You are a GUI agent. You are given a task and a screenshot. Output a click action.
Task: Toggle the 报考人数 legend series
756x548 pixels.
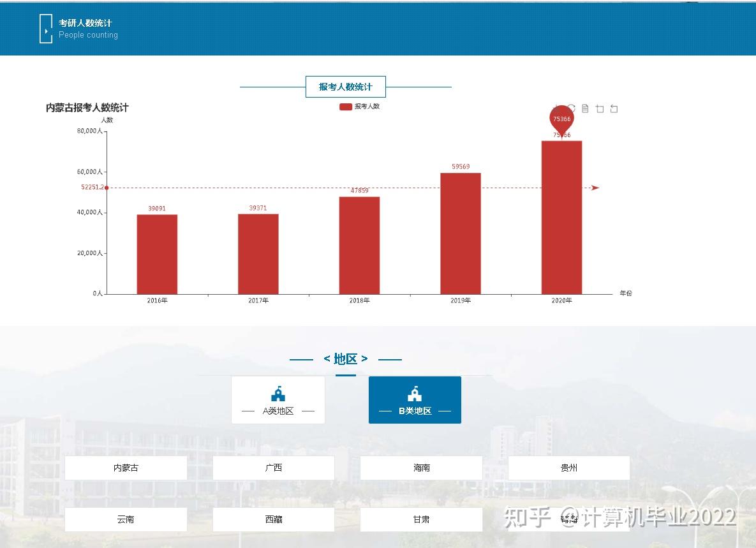click(x=360, y=107)
